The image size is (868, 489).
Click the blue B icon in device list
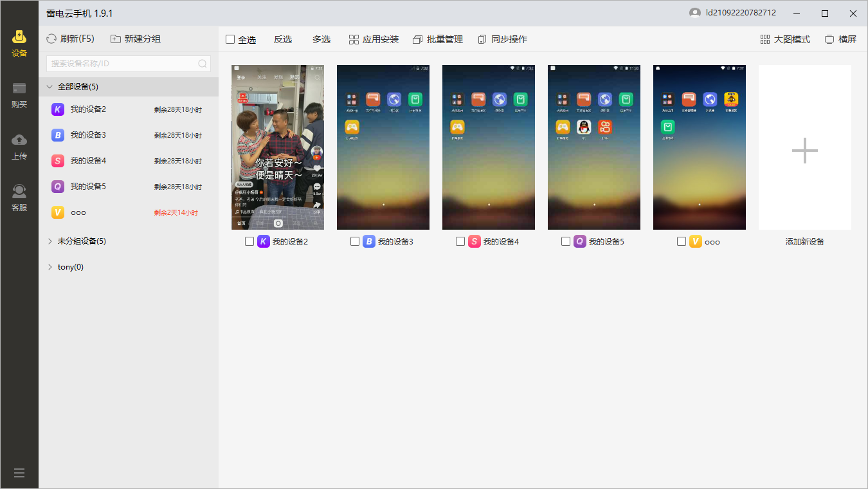pyautogui.click(x=58, y=135)
